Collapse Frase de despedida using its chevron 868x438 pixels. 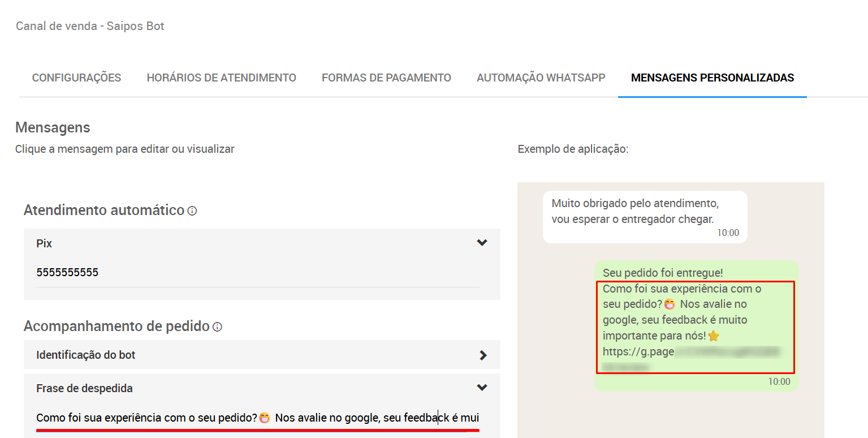pos(482,388)
